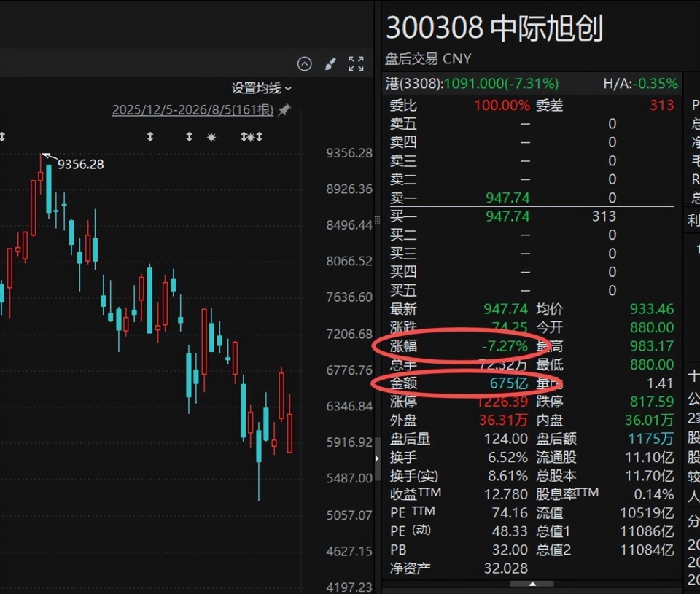
Task: Click stock title 300308 中际旭创
Action: [x=494, y=28]
